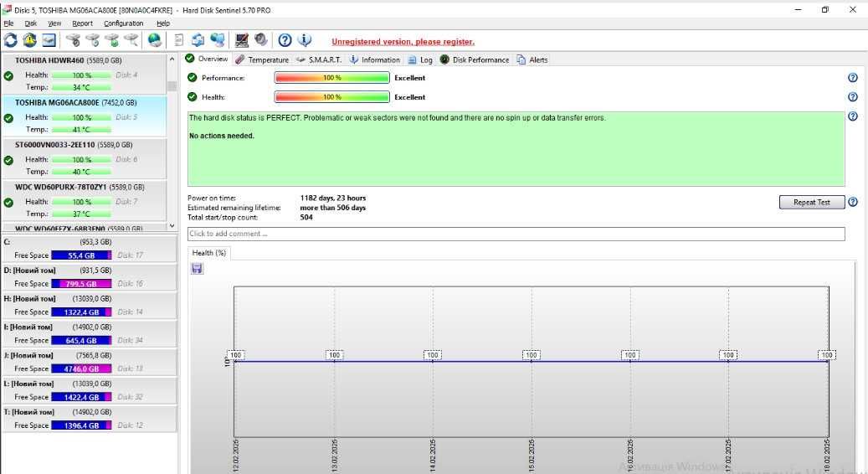This screenshot has height=474, width=868.
Task: Click the disk list scroll up arrow
Action: coord(172,59)
